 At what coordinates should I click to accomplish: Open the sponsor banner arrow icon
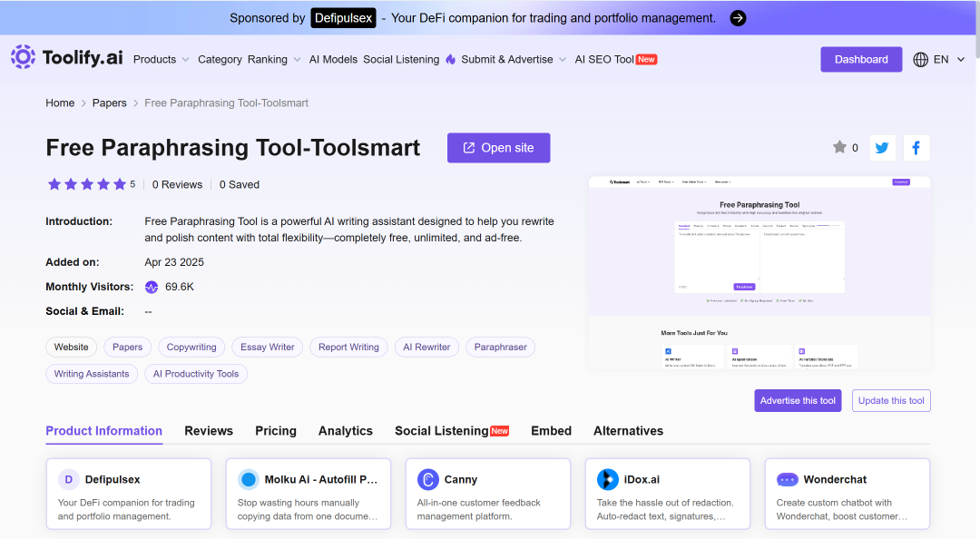(x=738, y=18)
